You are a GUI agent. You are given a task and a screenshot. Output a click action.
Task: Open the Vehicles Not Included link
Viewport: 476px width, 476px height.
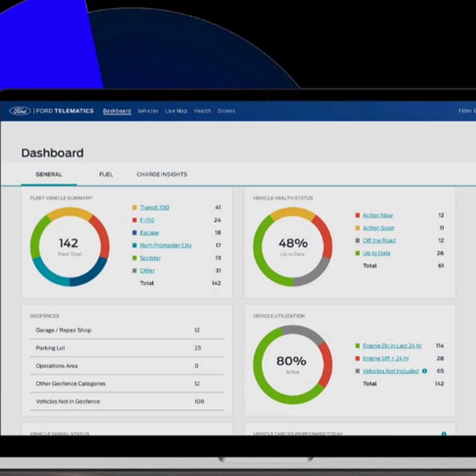(x=390, y=371)
